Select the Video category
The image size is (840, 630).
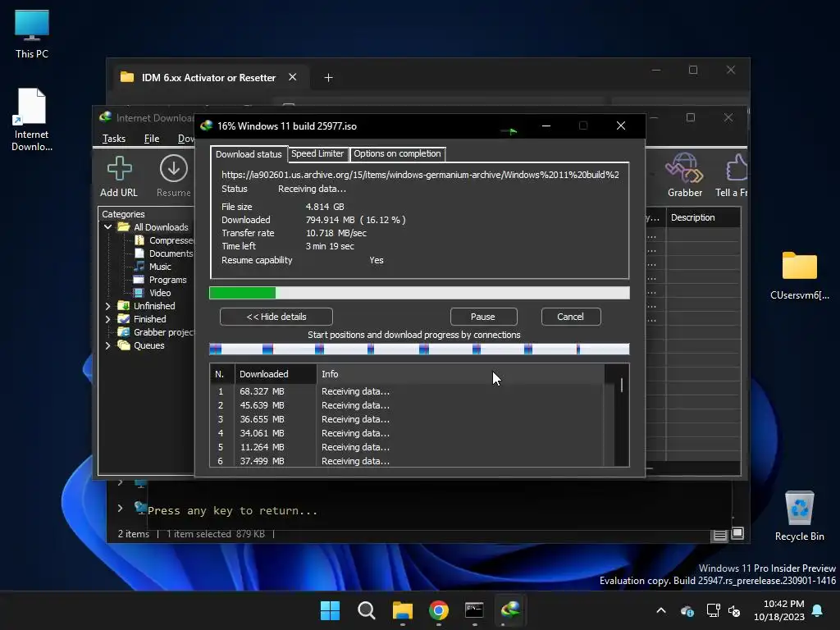pos(153,293)
